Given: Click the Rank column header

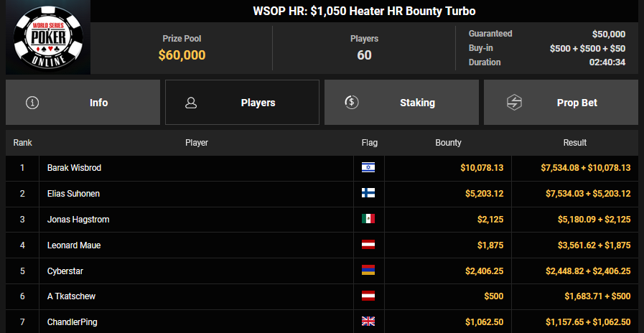Looking at the screenshot, I should tap(23, 143).
